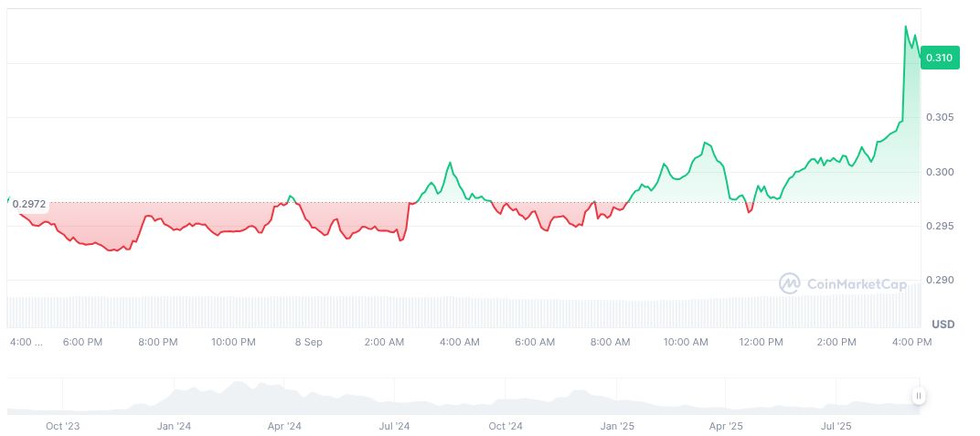Click the 0.290 price axis label
The width and height of the screenshot is (980, 436).
coord(939,280)
